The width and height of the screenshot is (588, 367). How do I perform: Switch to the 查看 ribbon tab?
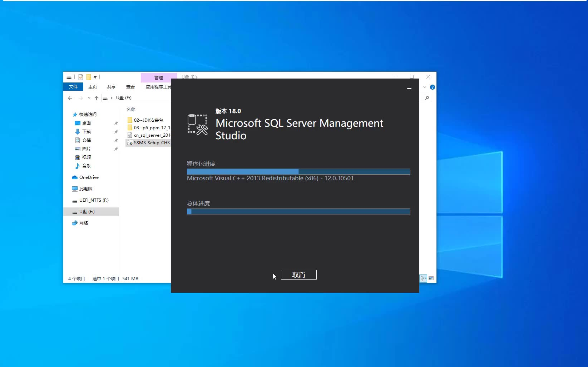click(x=130, y=87)
